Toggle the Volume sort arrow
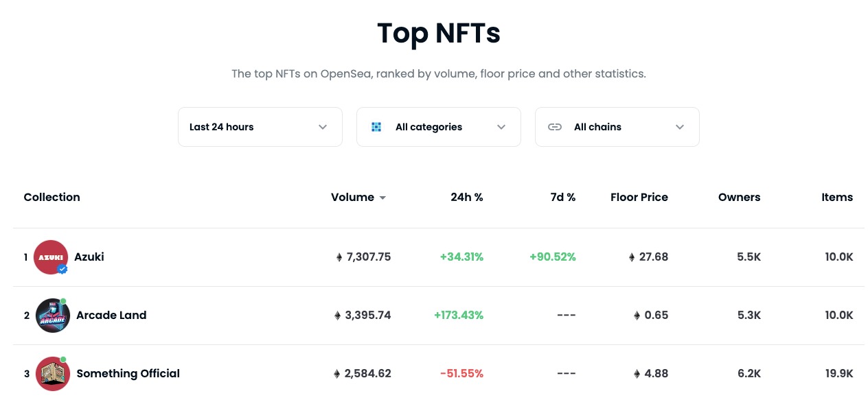This screenshot has width=868, height=402. [382, 198]
